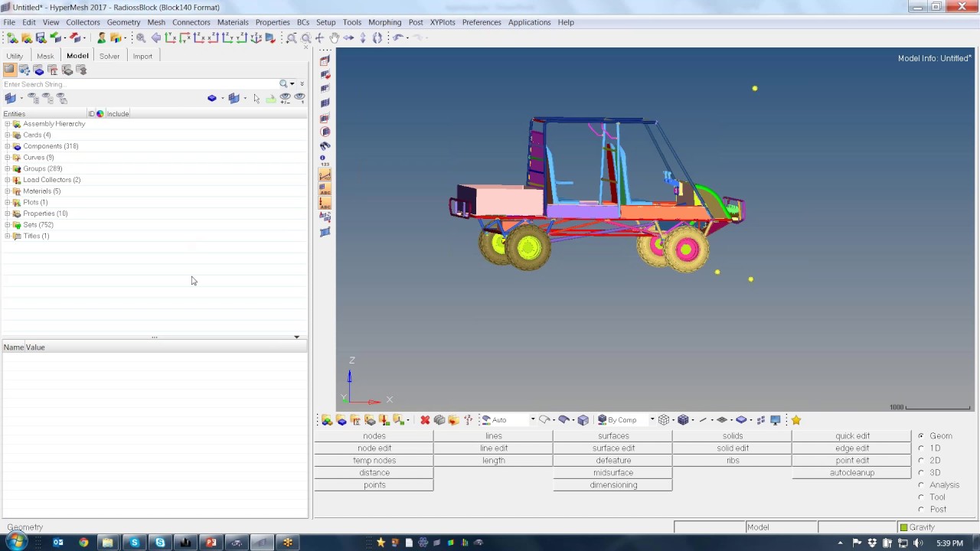
Task: Click the Enter Search String field
Action: pos(140,84)
